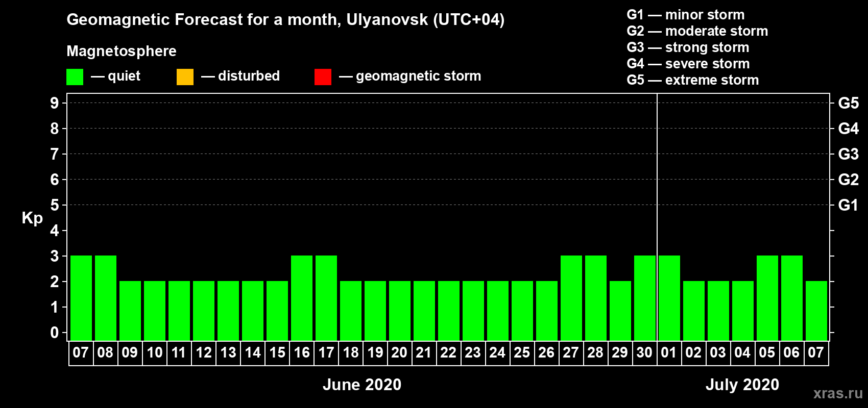Click the green bar for June 29

(620, 311)
